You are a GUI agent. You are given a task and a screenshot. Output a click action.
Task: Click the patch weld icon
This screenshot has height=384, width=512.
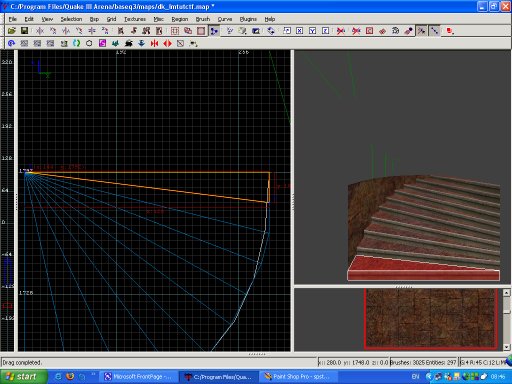(x=382, y=31)
